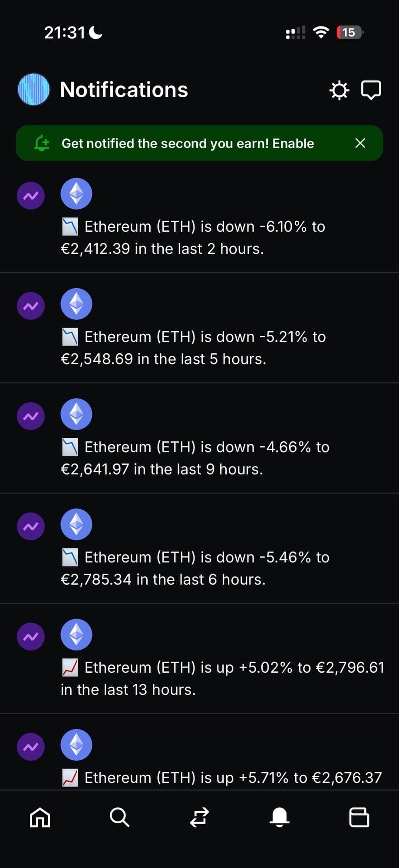
Task: Tap the blue profile avatar
Action: 33,89
